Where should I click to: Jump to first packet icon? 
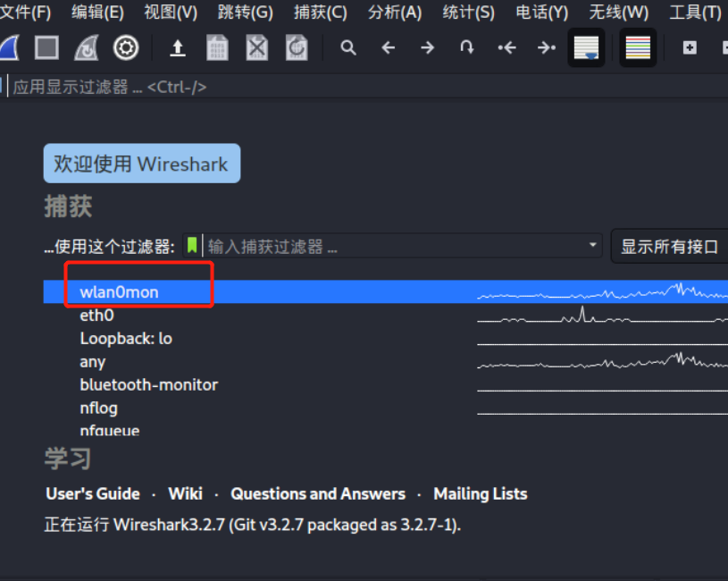pyautogui.click(x=506, y=47)
